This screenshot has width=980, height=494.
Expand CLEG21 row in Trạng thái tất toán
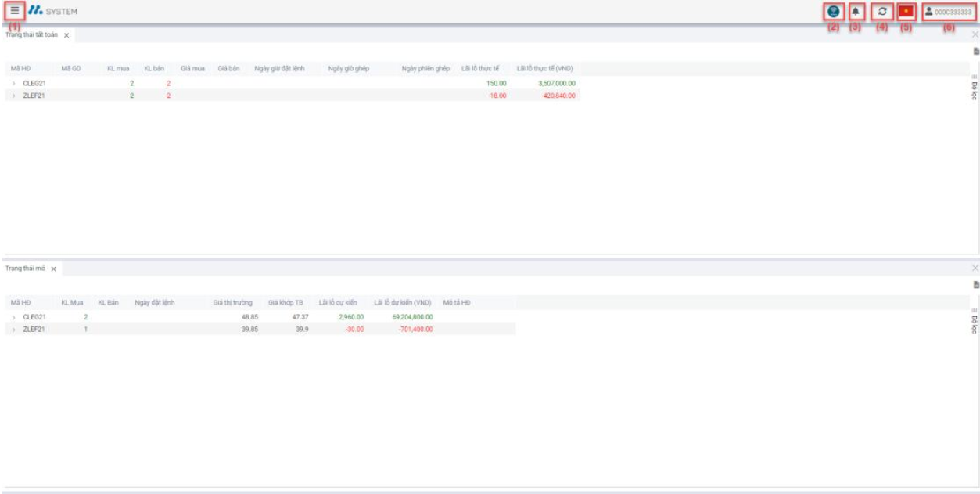coord(14,83)
